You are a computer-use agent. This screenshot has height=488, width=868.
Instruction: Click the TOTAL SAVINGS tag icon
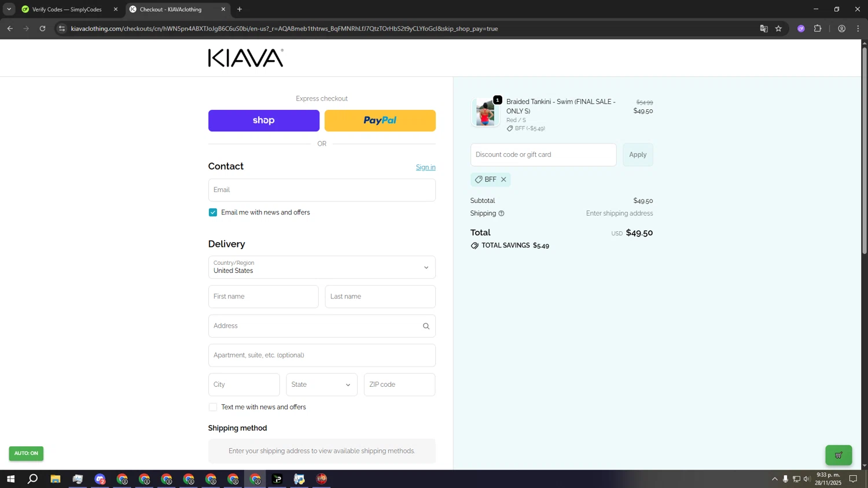click(475, 246)
